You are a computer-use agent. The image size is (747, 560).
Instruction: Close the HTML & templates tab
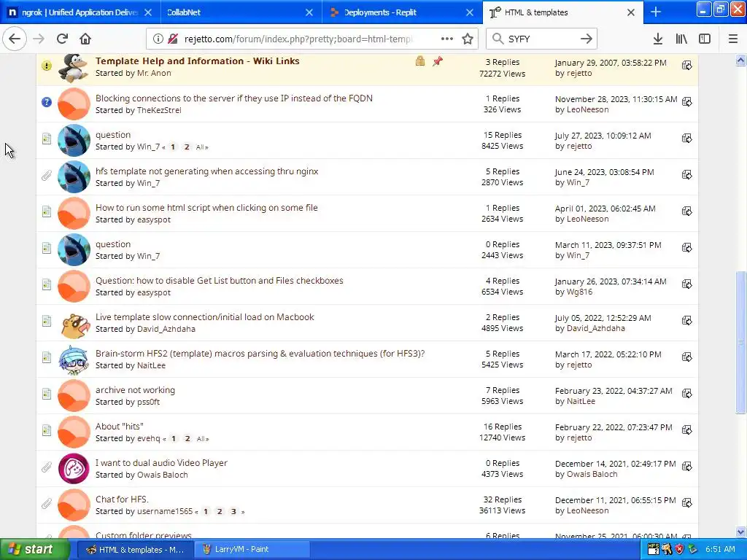pos(631,12)
